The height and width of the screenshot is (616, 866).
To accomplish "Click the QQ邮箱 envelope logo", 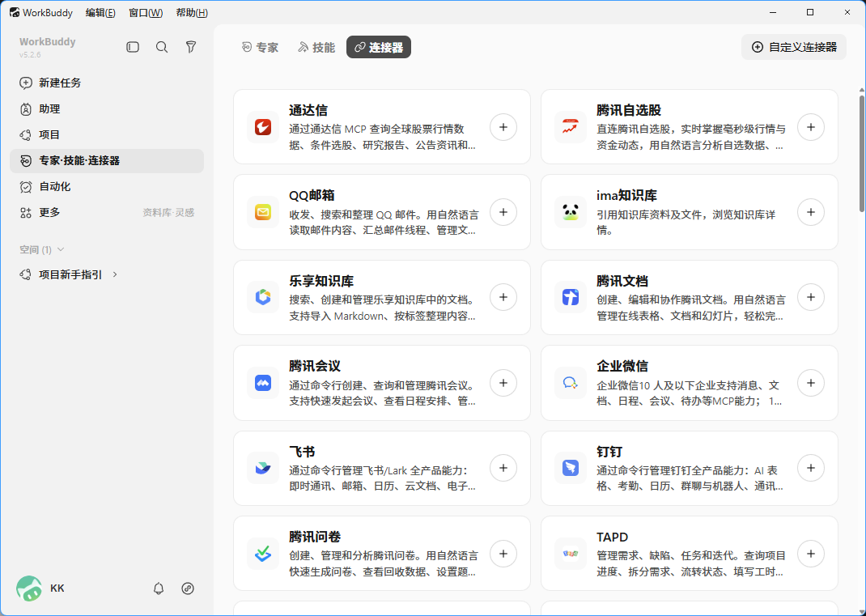I will tap(263, 212).
